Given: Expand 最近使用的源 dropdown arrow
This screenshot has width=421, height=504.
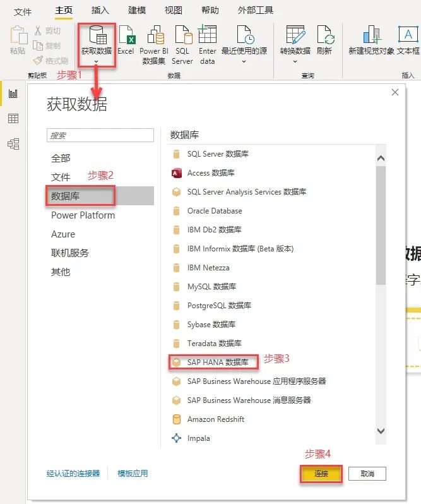Looking at the screenshot, I should click(244, 61).
